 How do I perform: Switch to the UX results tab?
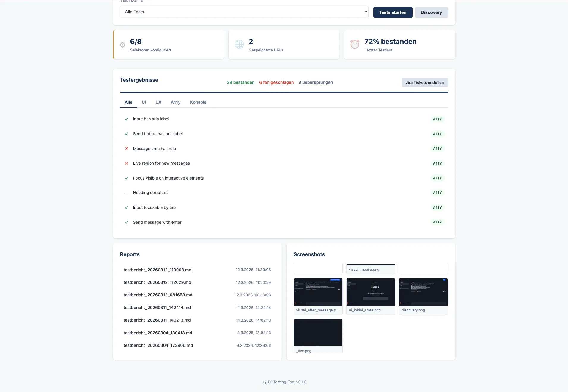[x=158, y=102]
